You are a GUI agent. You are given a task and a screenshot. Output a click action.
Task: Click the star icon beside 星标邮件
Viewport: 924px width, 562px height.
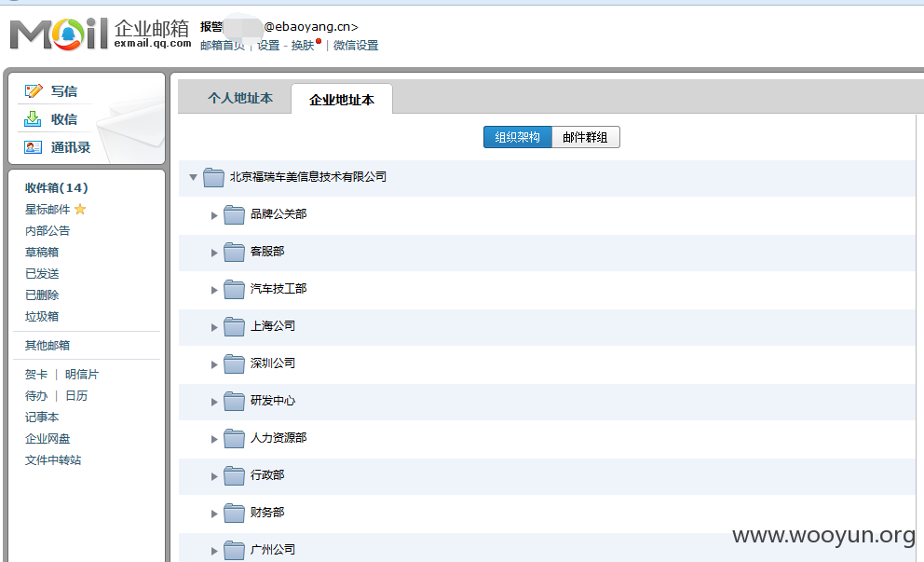pos(80,209)
